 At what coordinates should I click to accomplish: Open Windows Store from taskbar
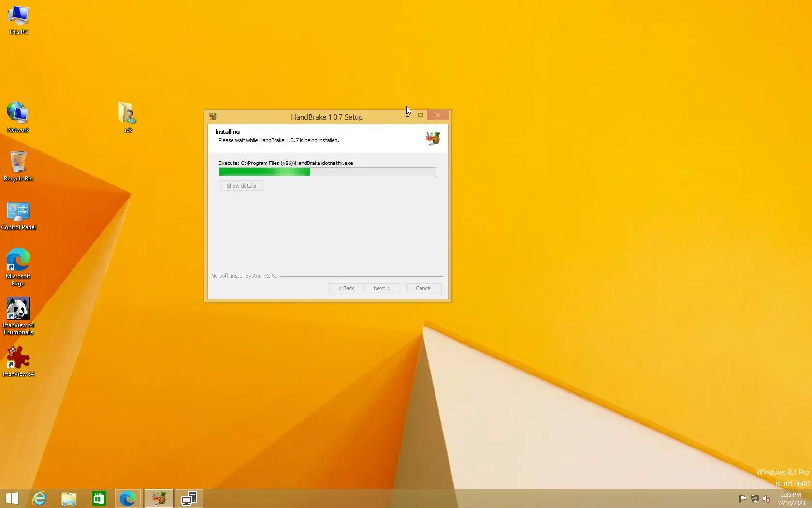pos(99,498)
